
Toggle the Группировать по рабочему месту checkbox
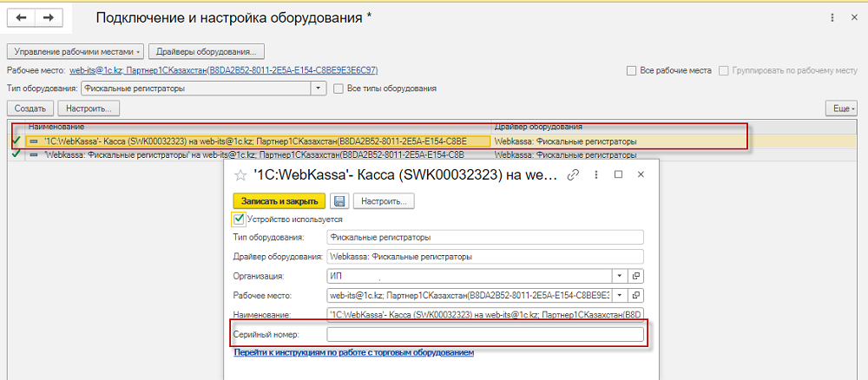click(724, 71)
